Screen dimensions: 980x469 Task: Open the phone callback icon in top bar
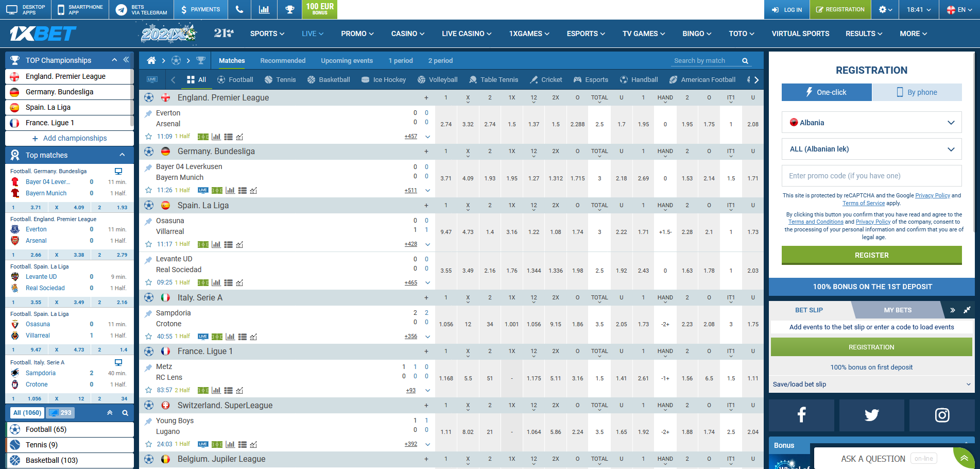point(239,9)
